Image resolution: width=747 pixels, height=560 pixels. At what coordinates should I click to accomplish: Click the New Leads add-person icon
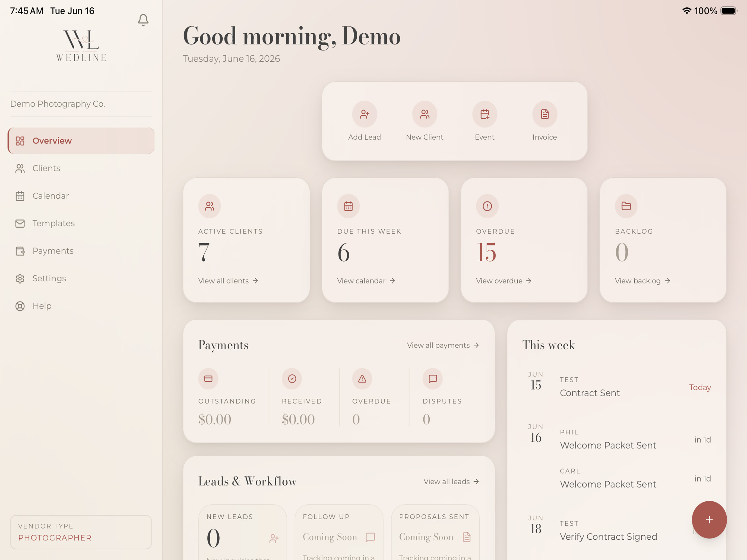point(274,538)
